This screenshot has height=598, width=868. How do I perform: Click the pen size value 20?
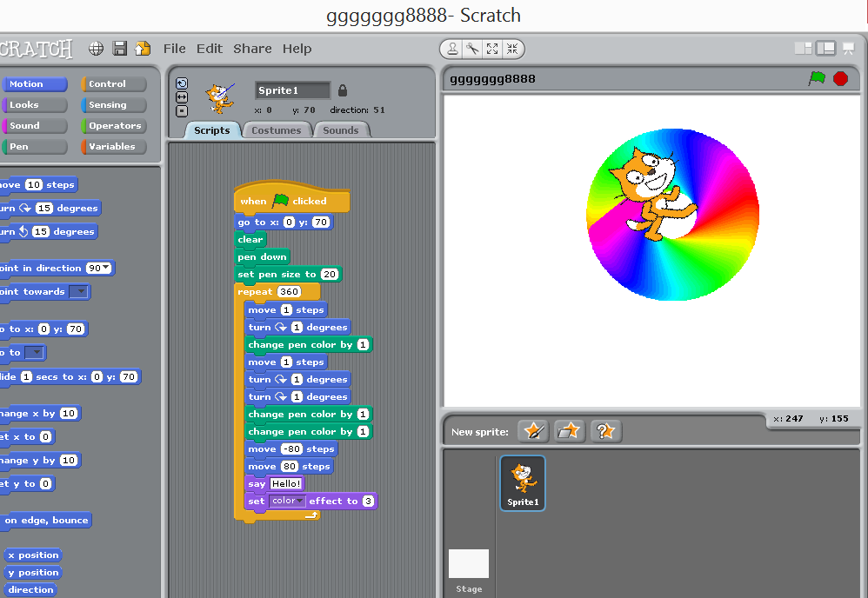click(330, 275)
